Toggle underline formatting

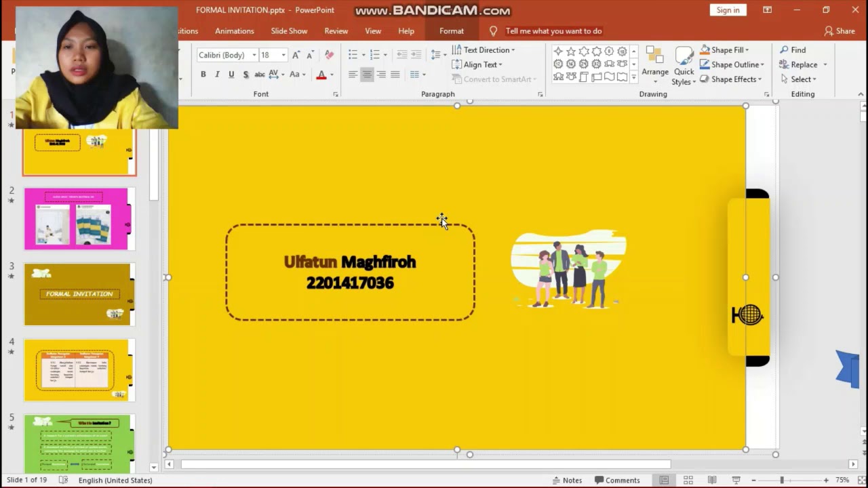[231, 75]
